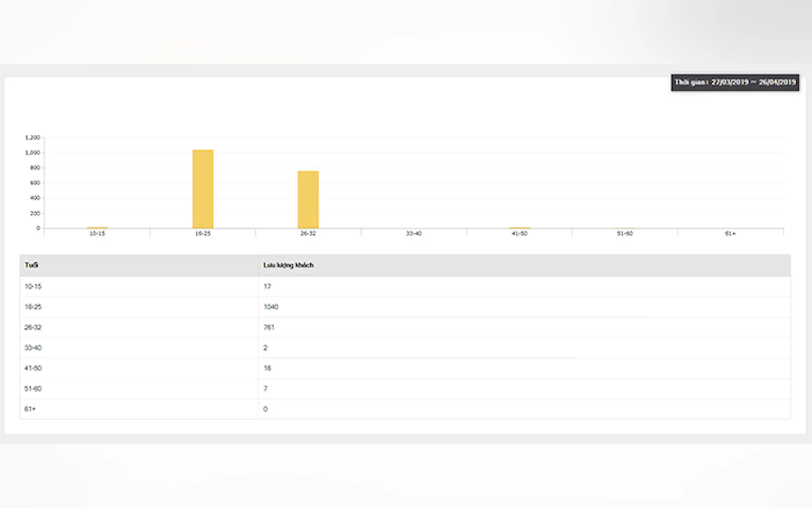Select the 51-60 table row
Image resolution: width=812 pixels, height=508 pixels.
pyautogui.click(x=33, y=389)
